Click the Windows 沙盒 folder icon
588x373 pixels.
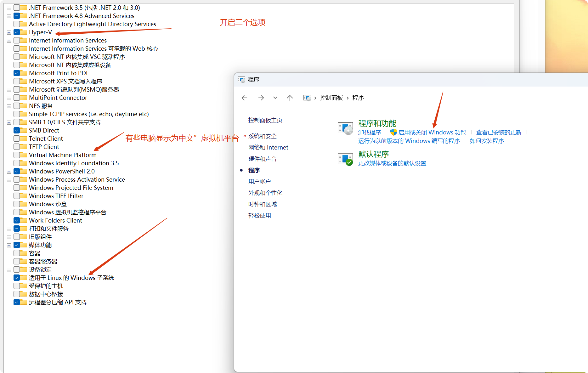(24, 204)
